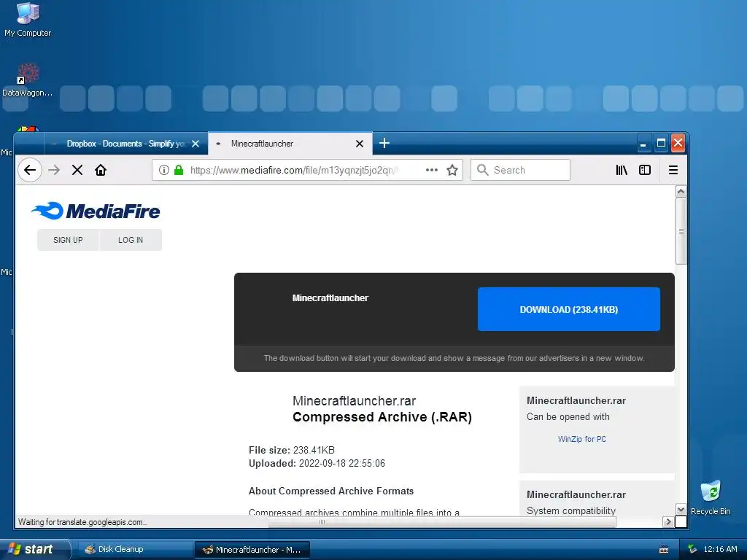The width and height of the screenshot is (747, 560).
Task: Click the Uploaded 2022-09-18 date text
Action: tap(317, 463)
